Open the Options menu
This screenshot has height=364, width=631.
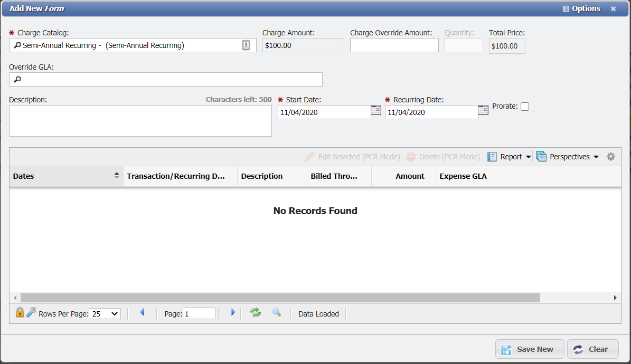[x=581, y=8]
